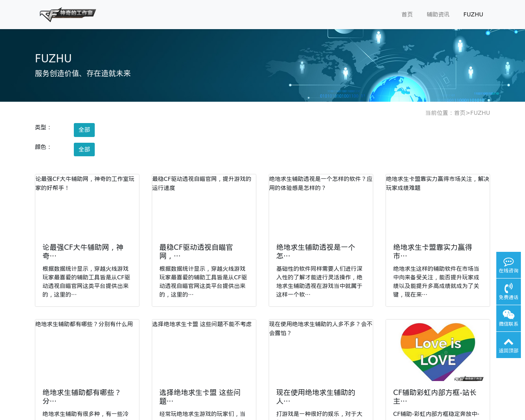
Task: Open article title 绝地求生辅助透视是一个怎…
Action: (316, 251)
